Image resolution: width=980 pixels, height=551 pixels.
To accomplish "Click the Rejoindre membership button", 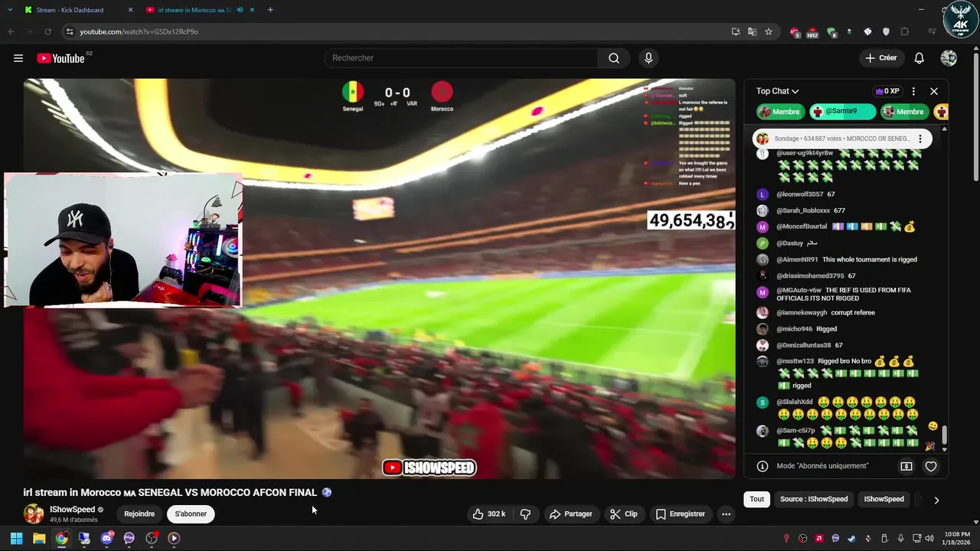I will click(x=139, y=514).
